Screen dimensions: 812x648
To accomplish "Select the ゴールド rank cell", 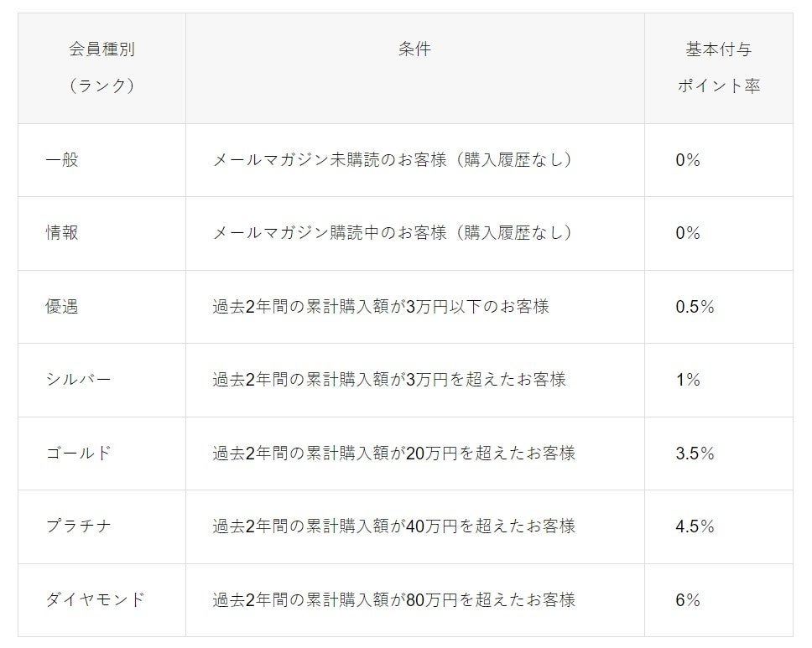I will coord(79,454).
